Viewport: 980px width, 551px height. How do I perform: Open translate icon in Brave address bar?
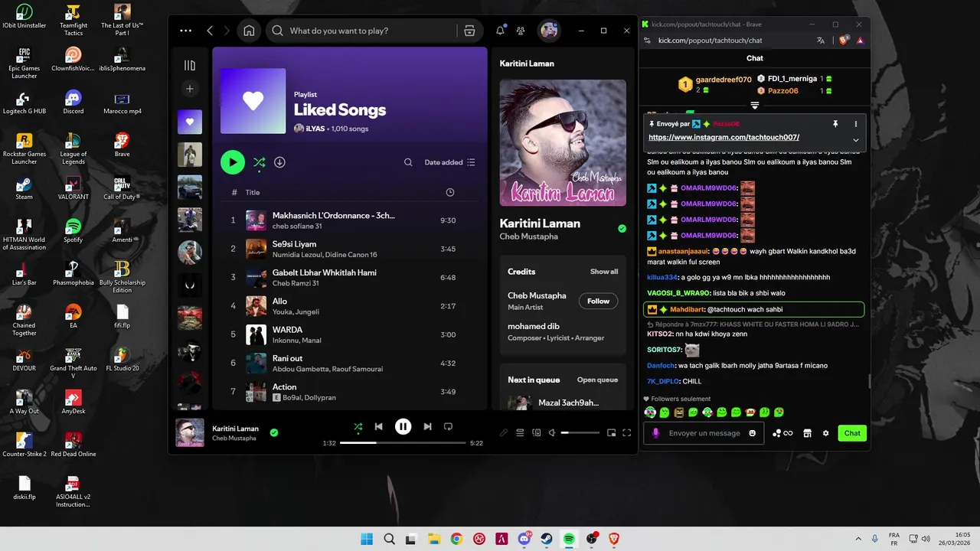pos(821,41)
